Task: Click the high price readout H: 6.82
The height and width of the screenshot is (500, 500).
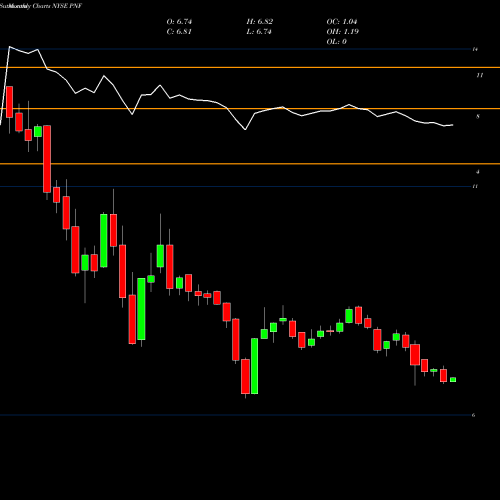Action: coord(260,22)
